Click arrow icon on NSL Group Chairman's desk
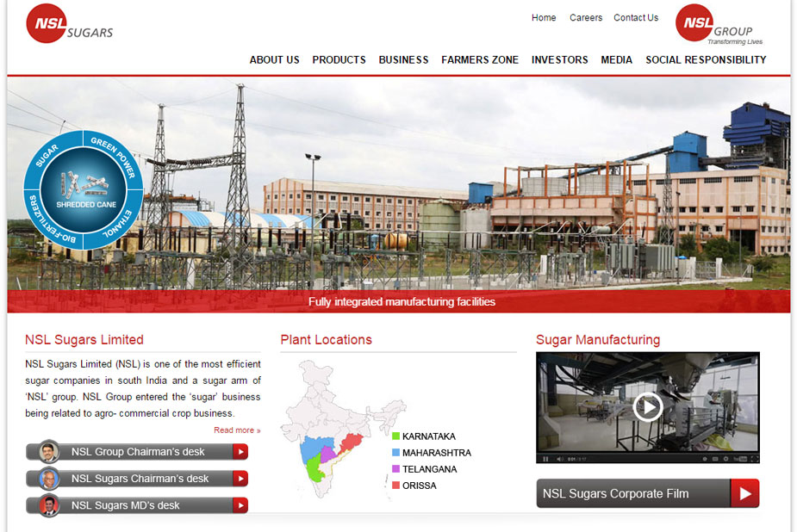797x532 pixels. [240, 451]
